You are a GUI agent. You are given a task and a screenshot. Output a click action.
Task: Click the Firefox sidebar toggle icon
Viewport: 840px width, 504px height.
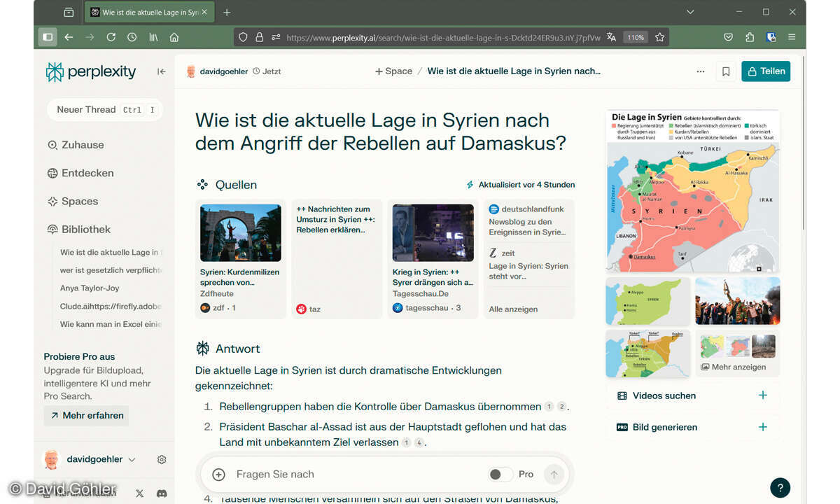coord(48,37)
